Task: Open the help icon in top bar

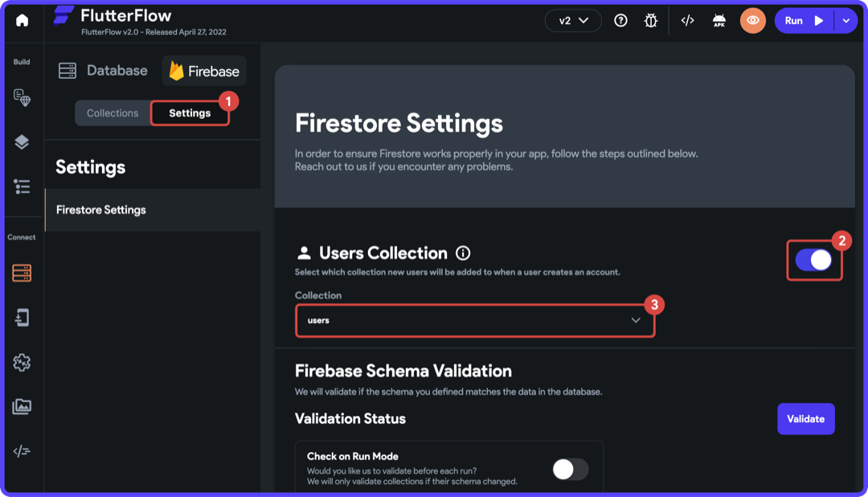Action: [620, 20]
